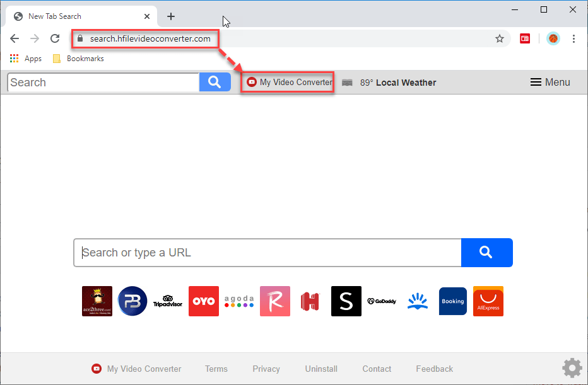Open the black S shortcut tile
Image resolution: width=588 pixels, height=385 pixels.
pos(346,301)
